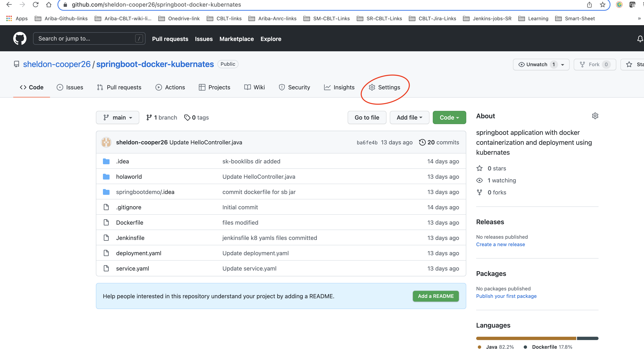Open the Wiki tab

(x=254, y=87)
